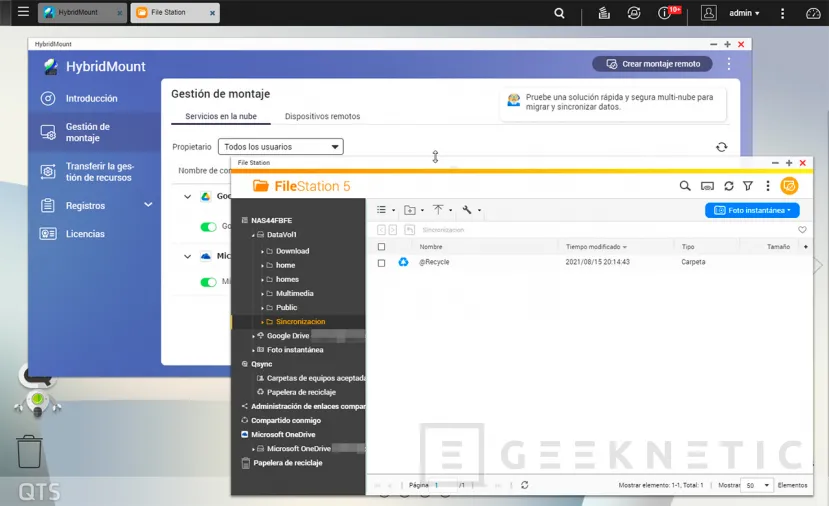Refresh the list using bottom pagination refresh
The image size is (829, 506).
pyautogui.click(x=524, y=485)
